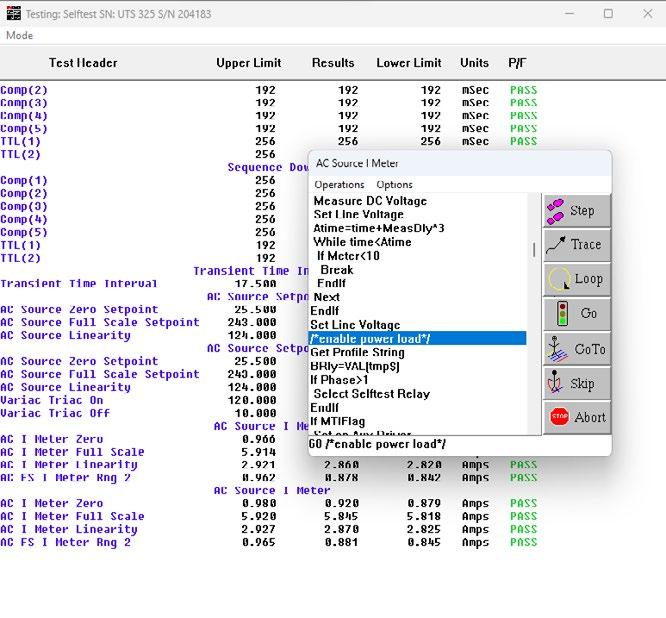Viewport: 666px width, 618px height.
Task: Click the 'Lower Limit' column header
Action: [409, 63]
